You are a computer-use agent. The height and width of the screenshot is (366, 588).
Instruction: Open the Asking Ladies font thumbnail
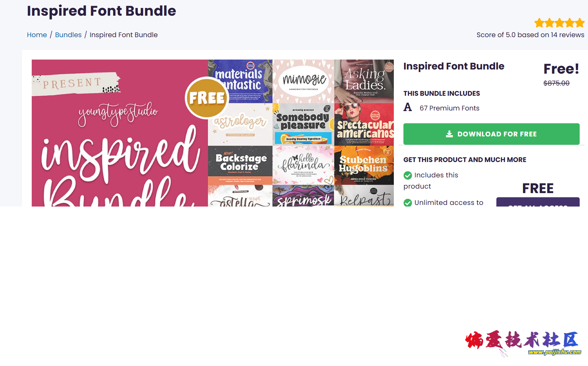coord(364,81)
